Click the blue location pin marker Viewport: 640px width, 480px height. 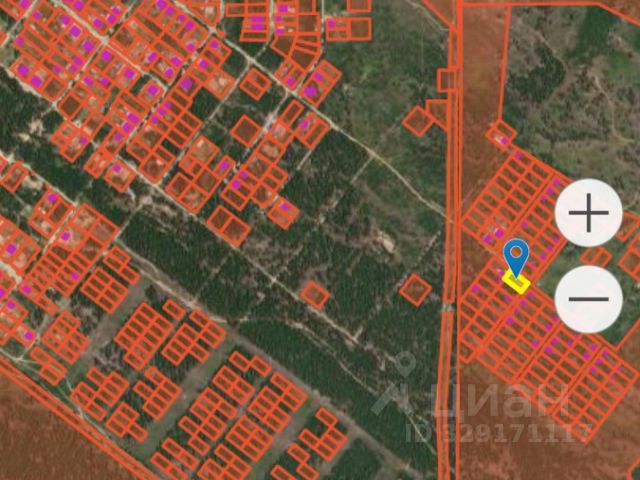(516, 259)
